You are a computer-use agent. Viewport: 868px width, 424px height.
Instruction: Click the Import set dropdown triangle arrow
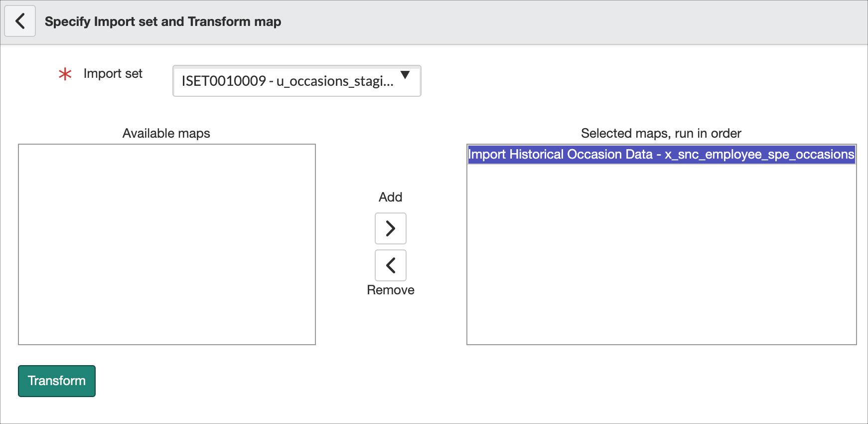pos(405,75)
